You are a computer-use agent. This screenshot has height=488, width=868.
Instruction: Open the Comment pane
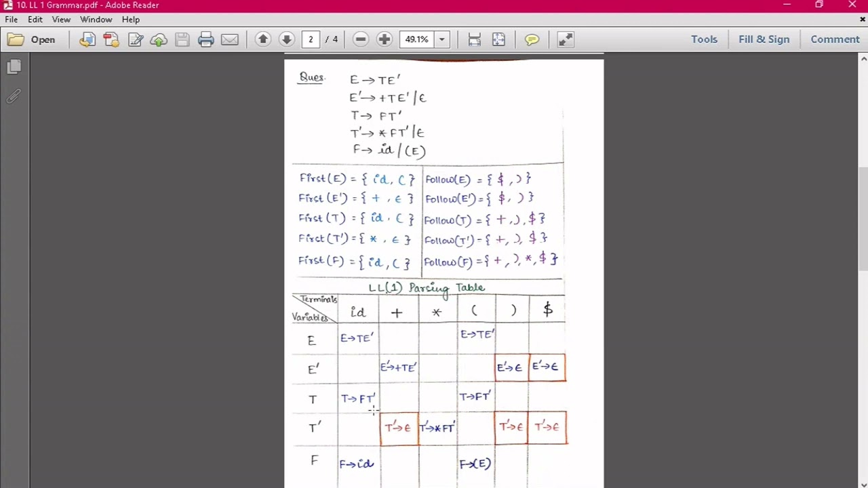(x=835, y=39)
